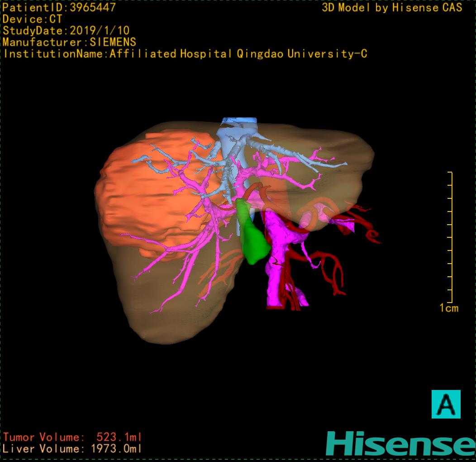Click the 1cm scale label

click(x=448, y=308)
